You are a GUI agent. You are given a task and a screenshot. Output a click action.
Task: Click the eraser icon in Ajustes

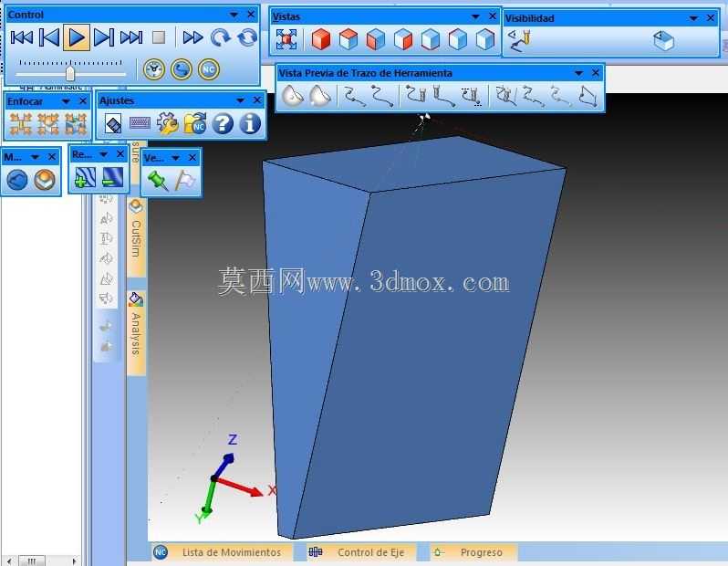tap(113, 124)
